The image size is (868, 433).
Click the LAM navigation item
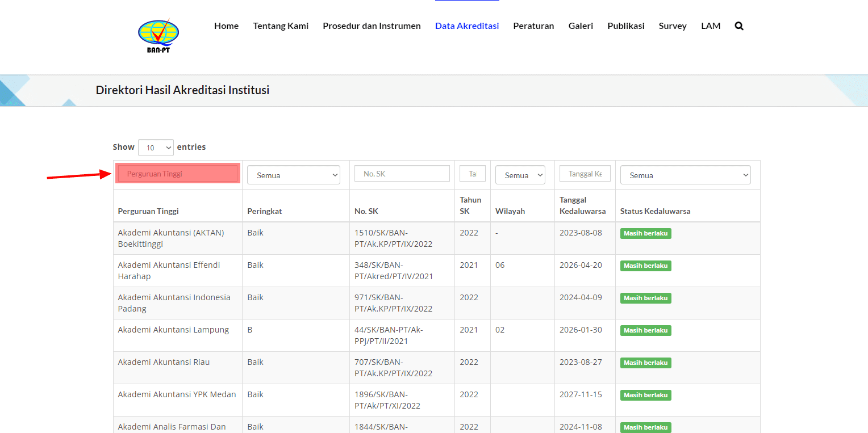tap(710, 26)
